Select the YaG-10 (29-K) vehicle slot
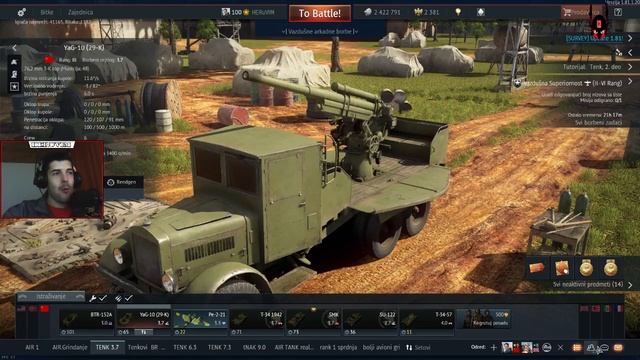Screen dimensions: 640x360 tap(143, 321)
